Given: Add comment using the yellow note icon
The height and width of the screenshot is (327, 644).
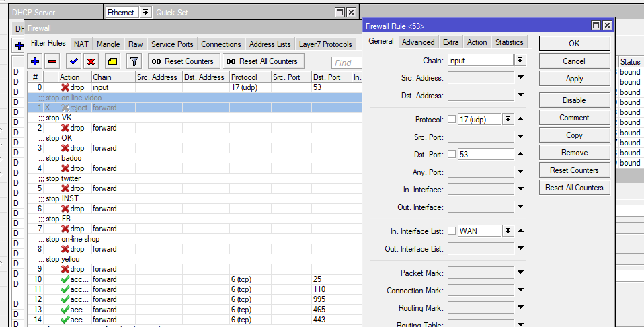Looking at the screenshot, I should [x=112, y=61].
